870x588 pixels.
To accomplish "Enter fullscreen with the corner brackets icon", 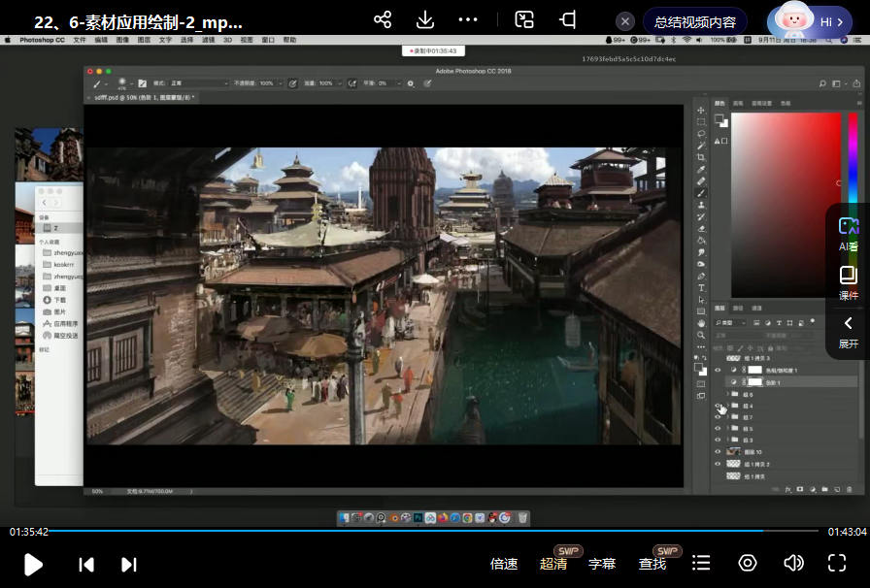I will click(x=837, y=563).
